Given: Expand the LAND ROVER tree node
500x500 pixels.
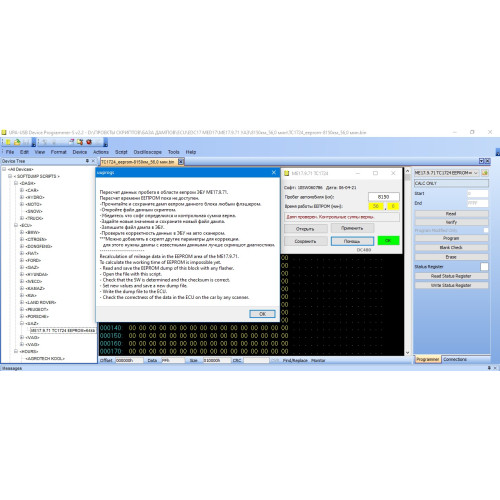Looking at the screenshot, I should click(22, 302).
